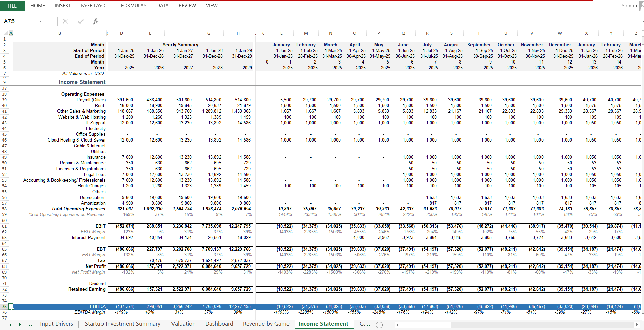Viewport: 644px width, 330px height.
Task: Select the September month header
Action: click(x=479, y=45)
